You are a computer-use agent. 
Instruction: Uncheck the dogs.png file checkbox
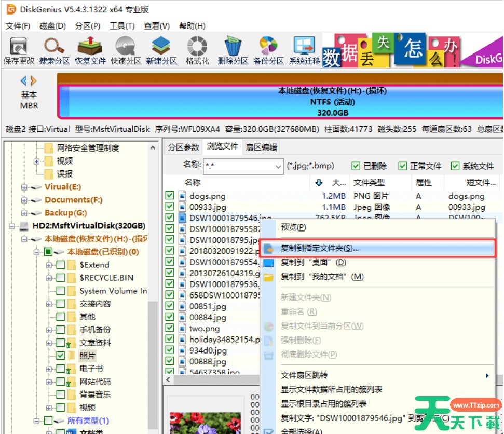169,196
